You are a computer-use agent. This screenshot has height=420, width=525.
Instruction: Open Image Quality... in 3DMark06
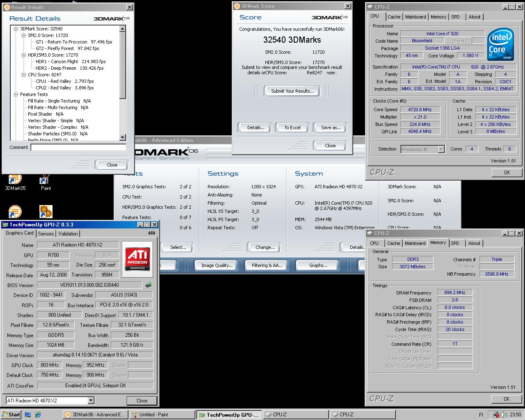217,265
